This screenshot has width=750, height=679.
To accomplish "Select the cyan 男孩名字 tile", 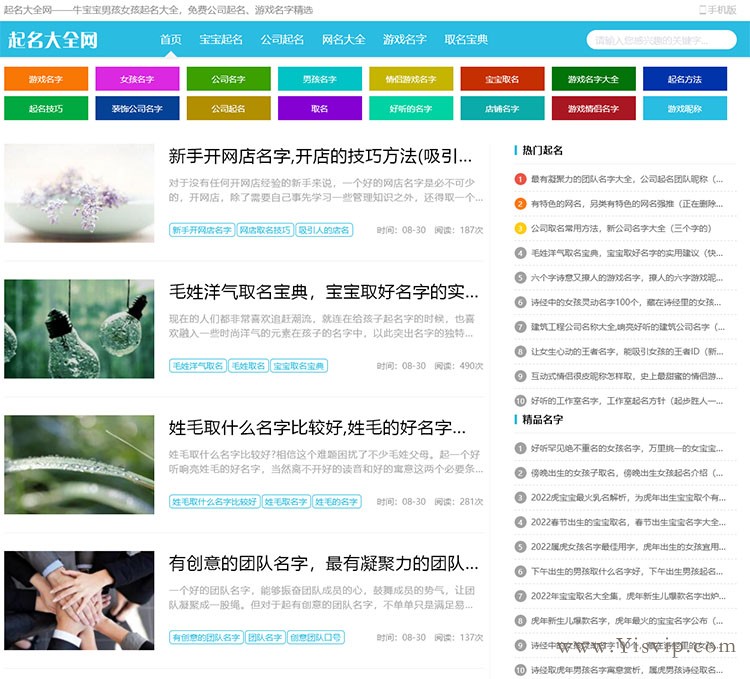I will (x=320, y=79).
